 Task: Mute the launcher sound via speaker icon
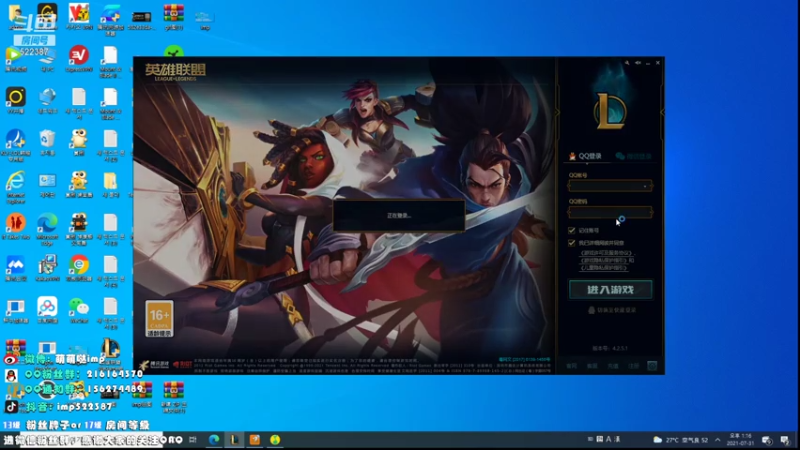(x=638, y=63)
